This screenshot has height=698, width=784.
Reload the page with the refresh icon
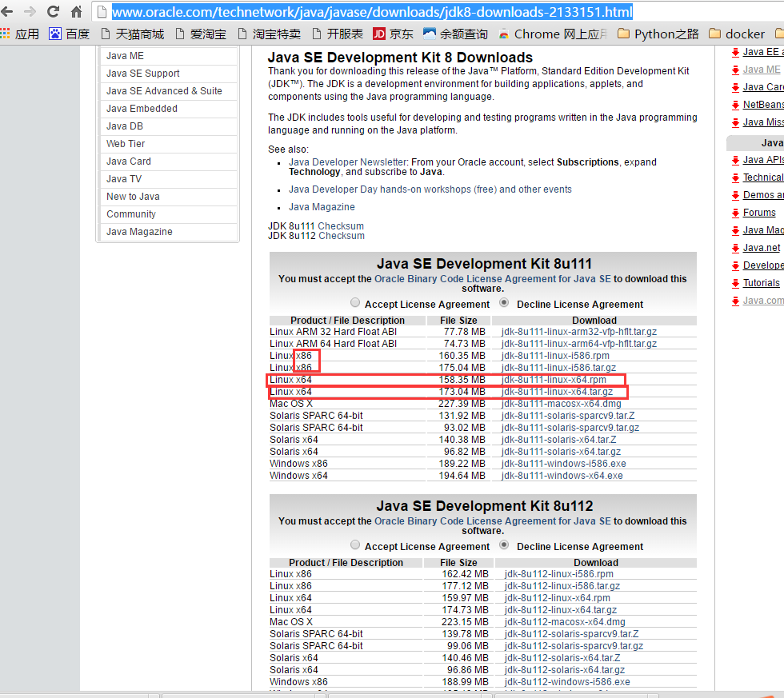pos(53,11)
